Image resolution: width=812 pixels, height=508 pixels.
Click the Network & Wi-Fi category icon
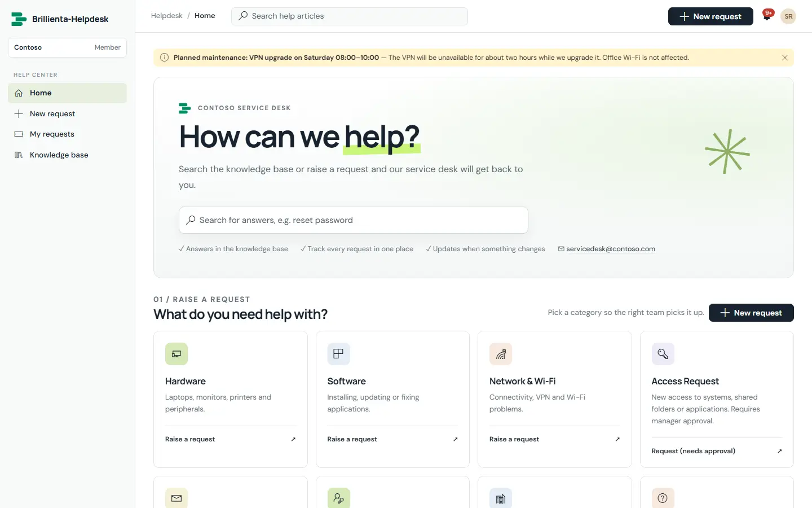tap(501, 354)
